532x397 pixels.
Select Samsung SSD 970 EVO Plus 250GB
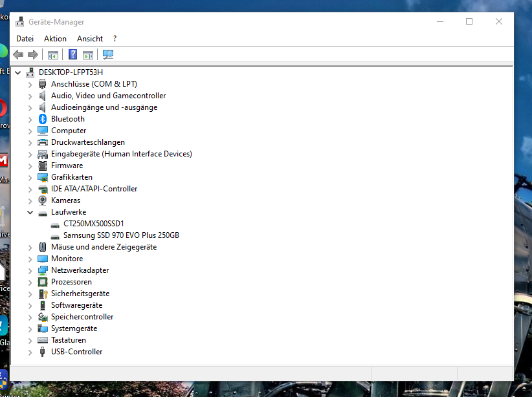pyautogui.click(x=121, y=235)
